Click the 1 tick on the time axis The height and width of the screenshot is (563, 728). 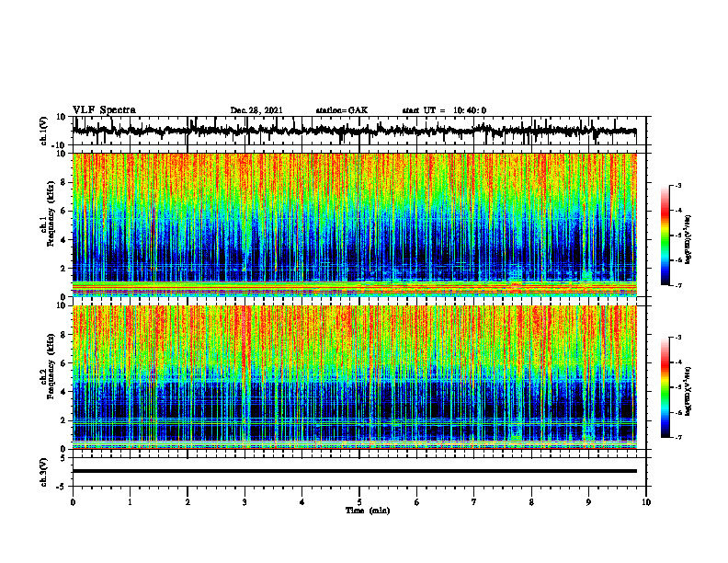(130, 502)
